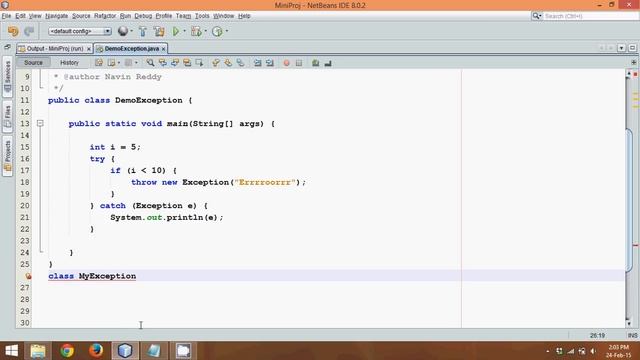Run the project with green play button
640x360 pixels.
[176, 31]
